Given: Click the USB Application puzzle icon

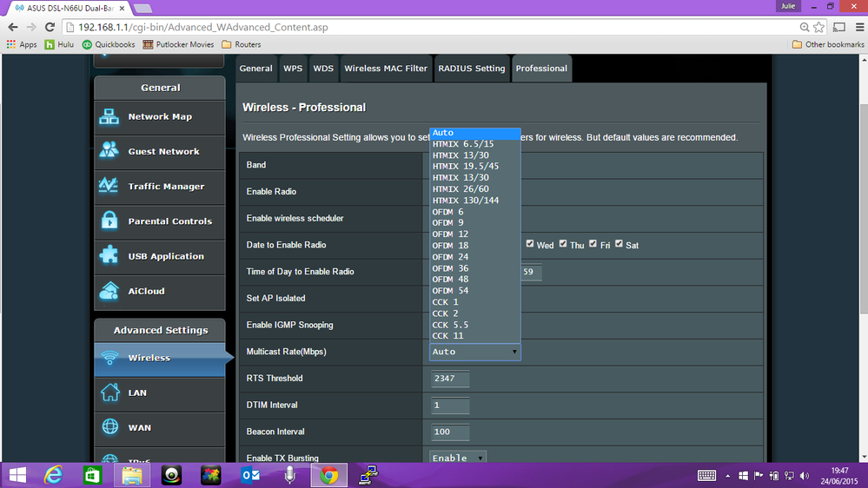Looking at the screenshot, I should (109, 255).
